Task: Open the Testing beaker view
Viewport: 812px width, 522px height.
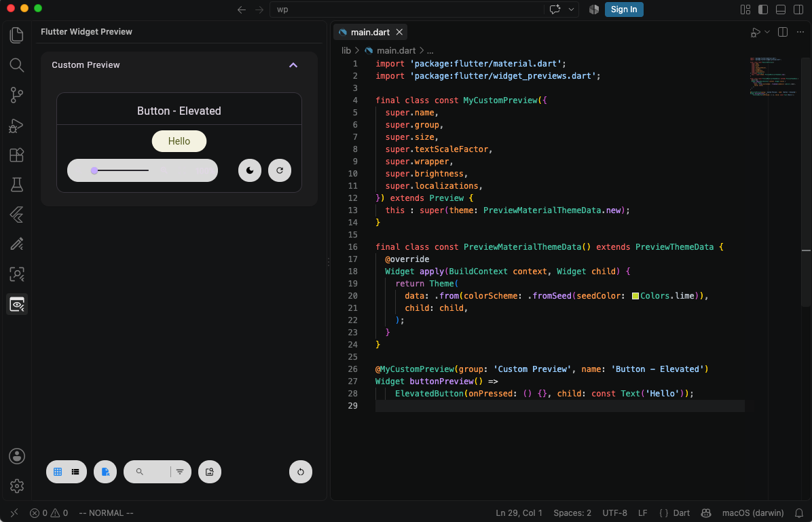Action: (x=16, y=185)
